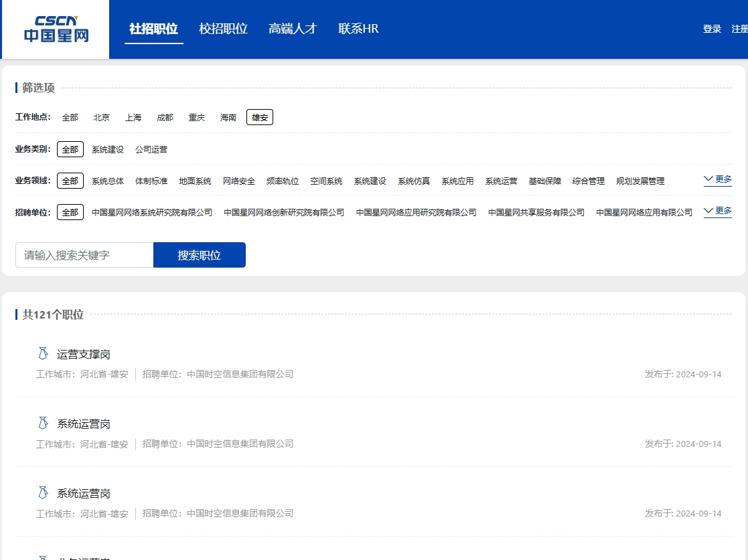This screenshot has width=748, height=560.
Task: Filter by 中国星网网络创新研究院有限公司
Action: pos(284,212)
